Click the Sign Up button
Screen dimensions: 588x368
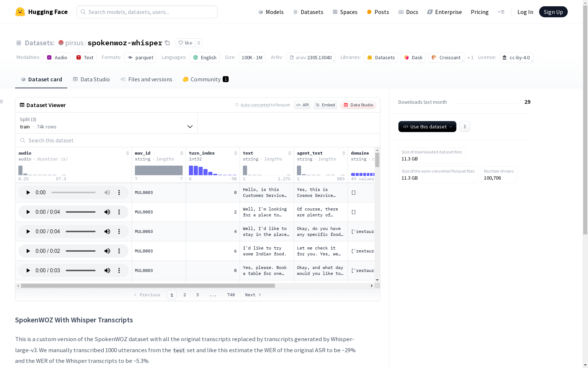[x=553, y=12]
